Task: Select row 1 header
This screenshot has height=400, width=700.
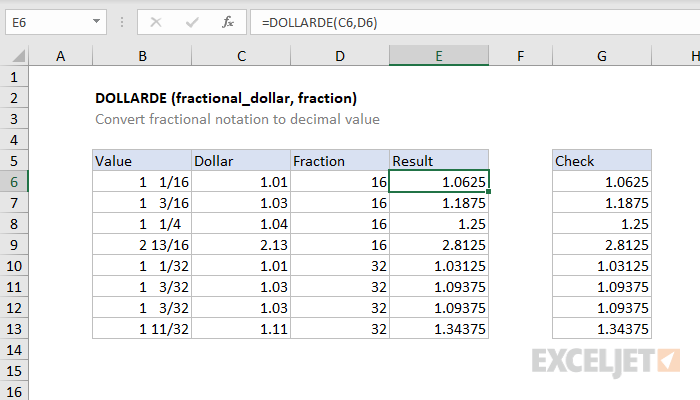Action: [x=14, y=77]
